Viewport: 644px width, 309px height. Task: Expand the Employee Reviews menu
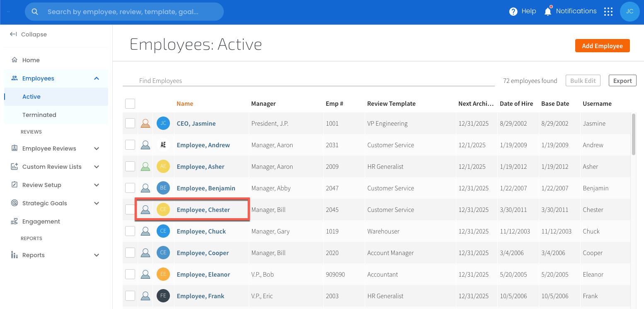96,148
